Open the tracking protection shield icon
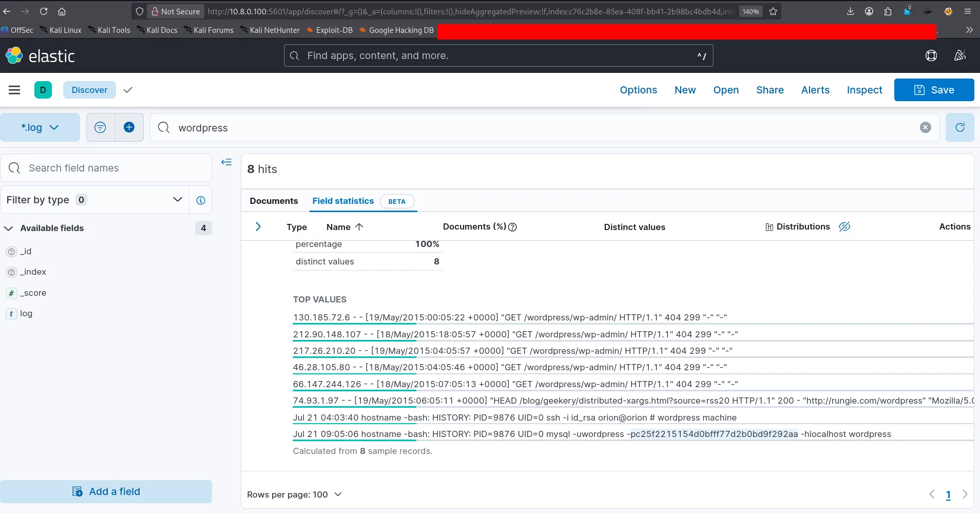This screenshot has height=513, width=980. (x=140, y=11)
